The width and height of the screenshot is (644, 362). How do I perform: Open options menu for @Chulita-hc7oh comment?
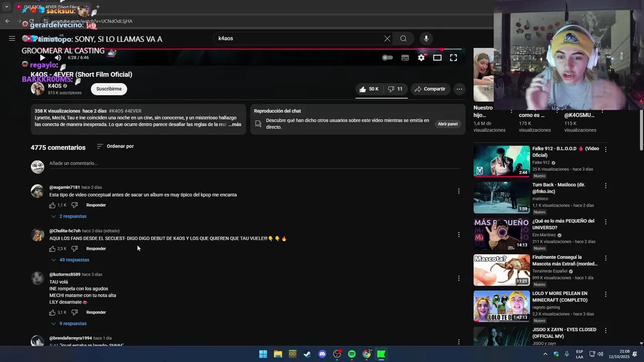pyautogui.click(x=458, y=235)
